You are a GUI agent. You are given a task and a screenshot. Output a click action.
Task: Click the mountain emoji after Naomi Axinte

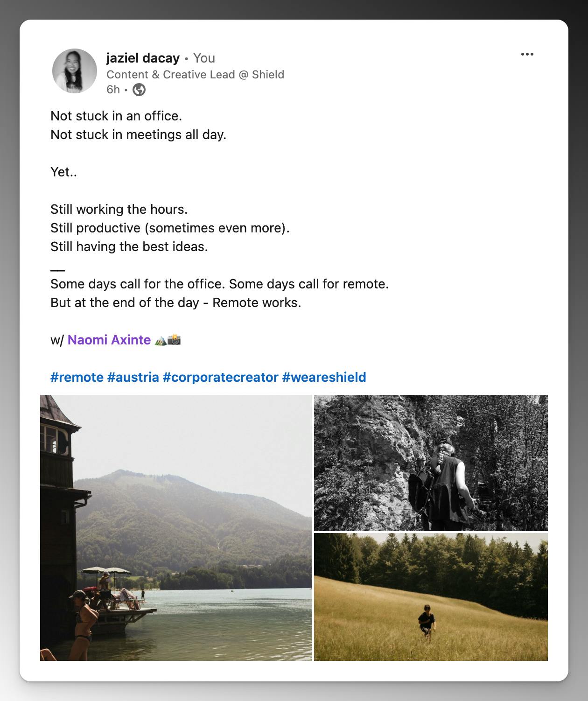point(160,340)
